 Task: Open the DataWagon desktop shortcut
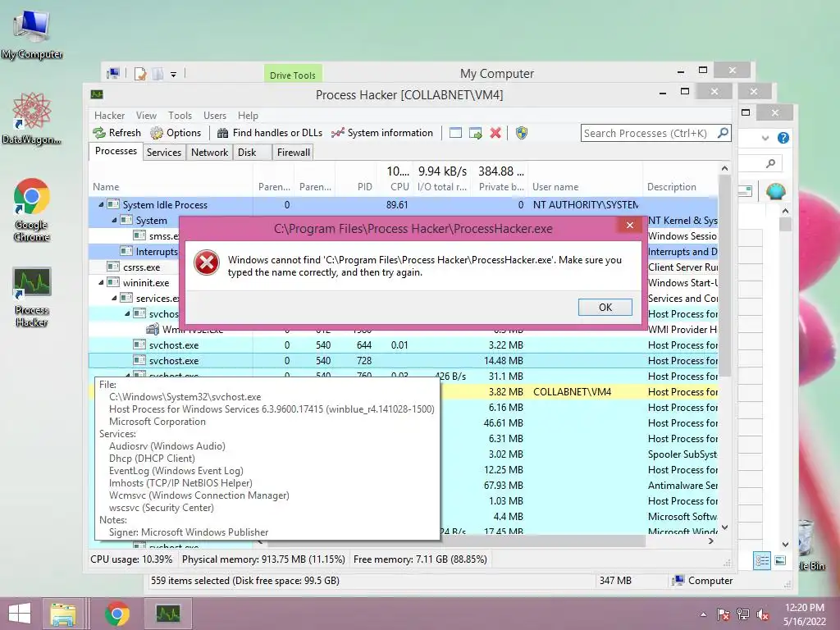[32, 118]
